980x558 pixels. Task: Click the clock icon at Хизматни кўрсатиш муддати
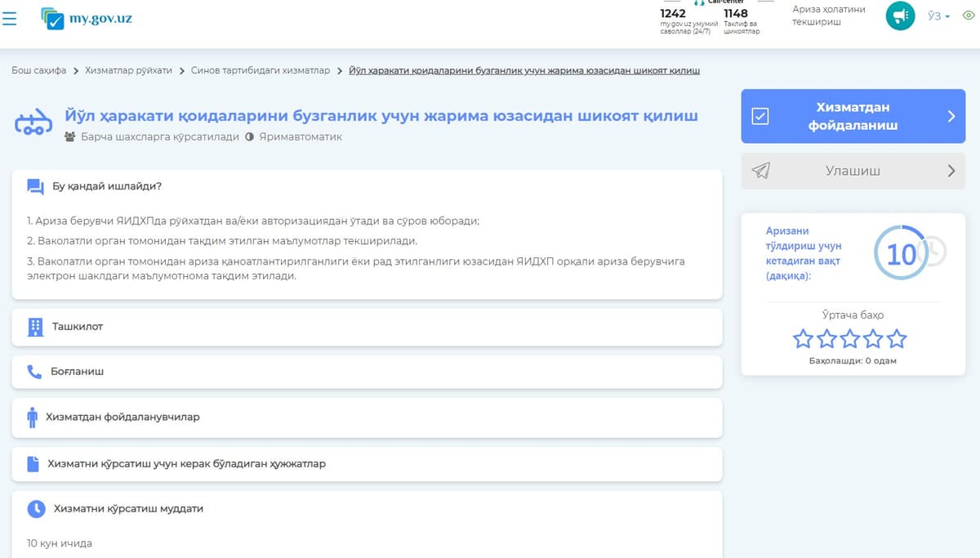pos(36,509)
